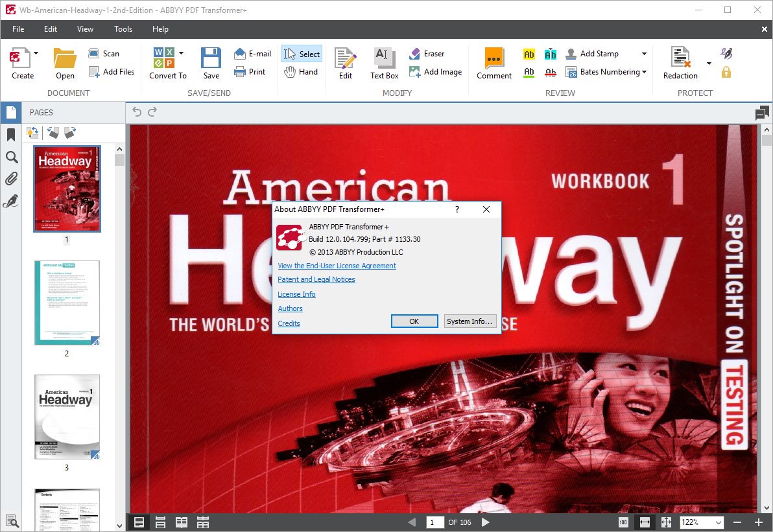Select page 3 thumbnail
The width and height of the screenshot is (773, 532).
(x=67, y=417)
